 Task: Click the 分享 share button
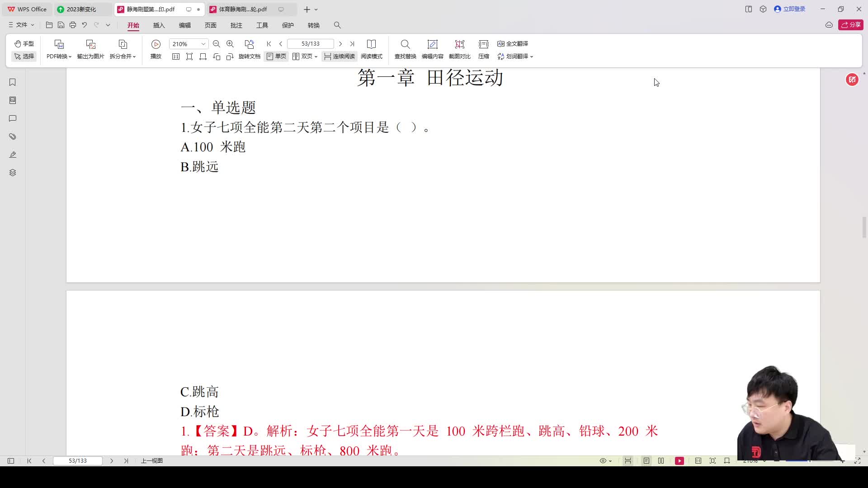point(850,25)
